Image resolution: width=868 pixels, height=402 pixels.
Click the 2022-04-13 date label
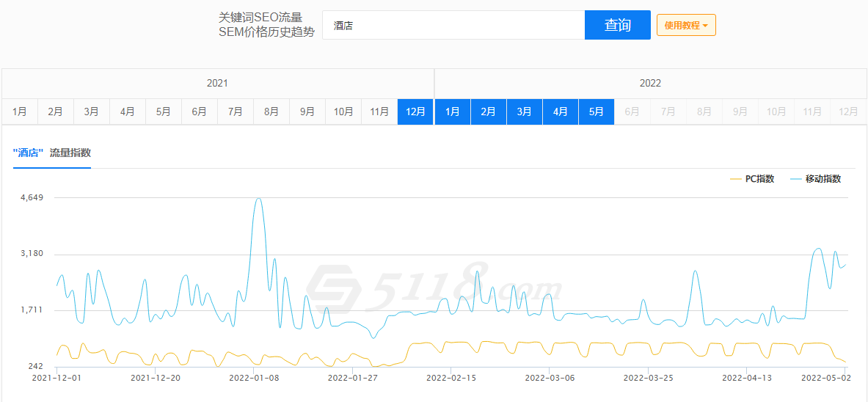747,378
